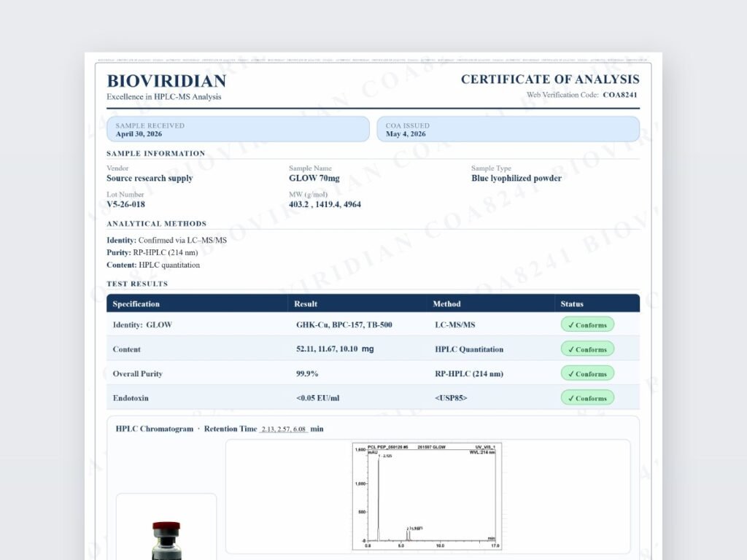Screen dimensions: 747x560
Task: Click the Excellence in HPLC-MS Analysis tagline
Action: coord(164,97)
